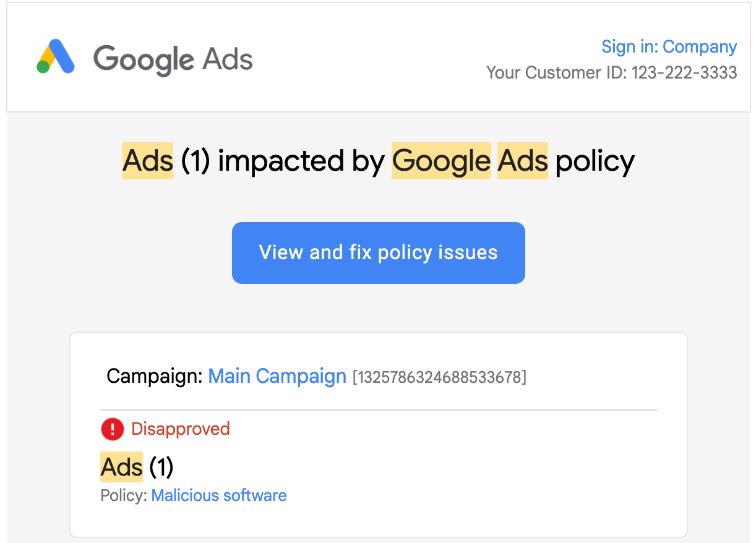Open the Sign in: Company link

(x=669, y=47)
